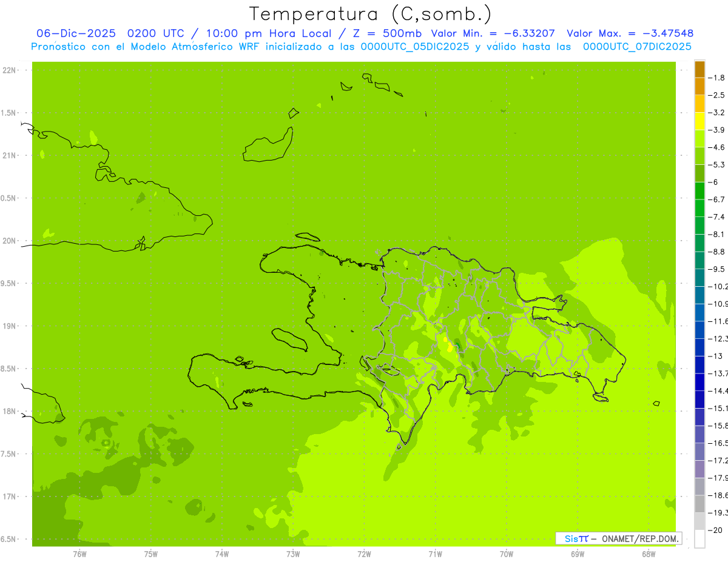Click the '0200 UTC' time text
This screenshot has height=562, width=728.
pos(158,33)
